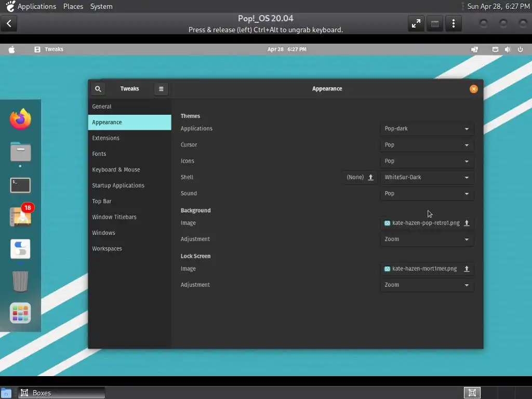Close the Tweaks Appearance window
The height and width of the screenshot is (399, 532).
(x=474, y=89)
